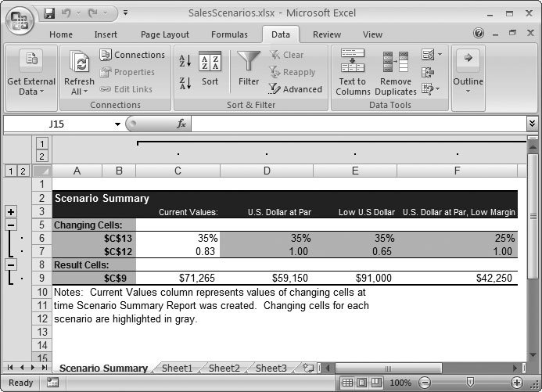Sort ascending with the A-Z icon
The image size is (542, 392).
click(185, 61)
